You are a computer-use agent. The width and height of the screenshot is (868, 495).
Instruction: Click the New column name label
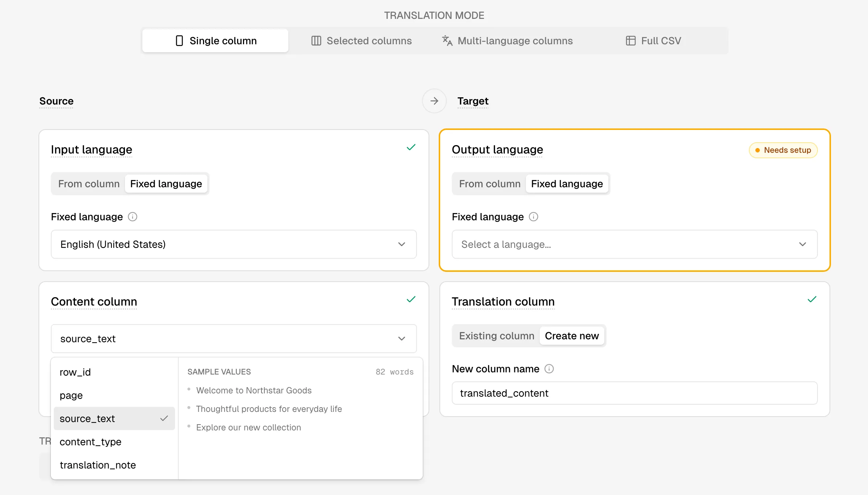point(496,369)
